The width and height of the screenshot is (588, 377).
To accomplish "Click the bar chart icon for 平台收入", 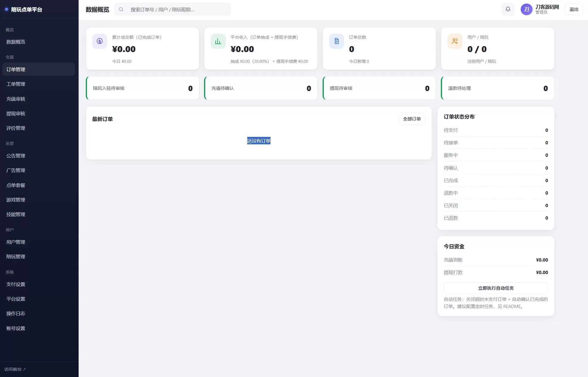I will 218,41.
